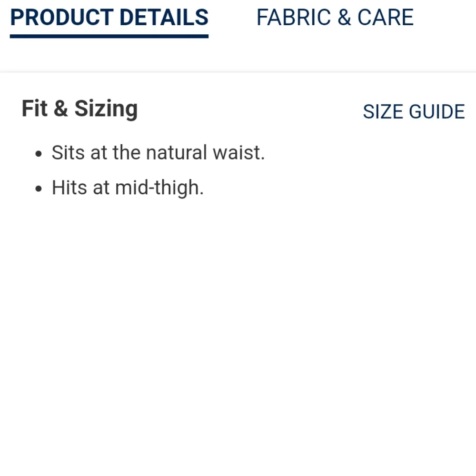This screenshot has height=476, width=476.
Task: Click the "Sits at the natural waist" text
Action: (158, 153)
